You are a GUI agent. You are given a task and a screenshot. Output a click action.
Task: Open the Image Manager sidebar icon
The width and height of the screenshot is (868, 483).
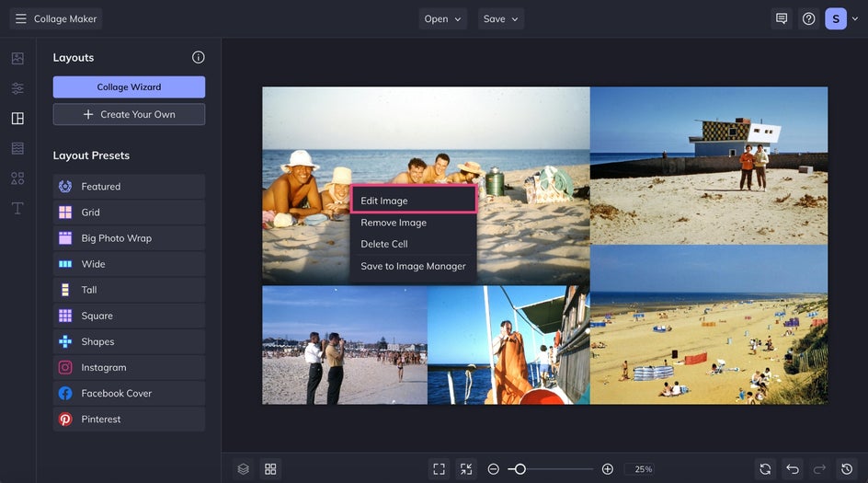[x=17, y=58]
